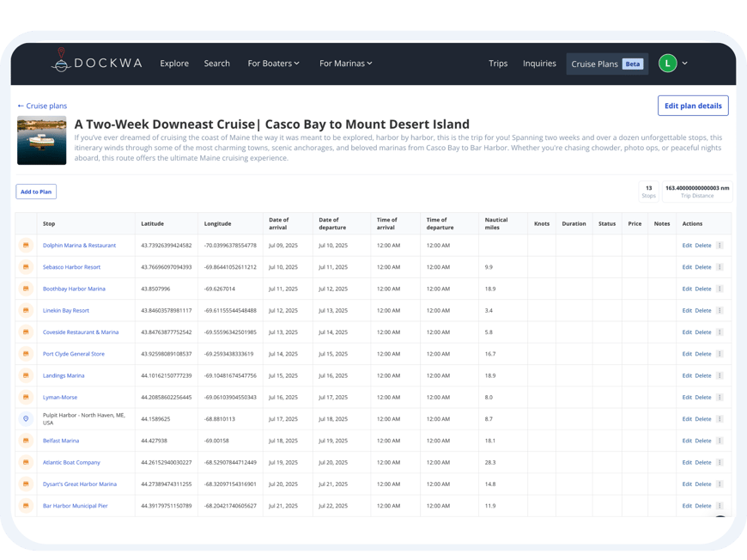This screenshot has width=747, height=560.
Task: Delete the Linekin Bay Resort stop
Action: point(702,310)
